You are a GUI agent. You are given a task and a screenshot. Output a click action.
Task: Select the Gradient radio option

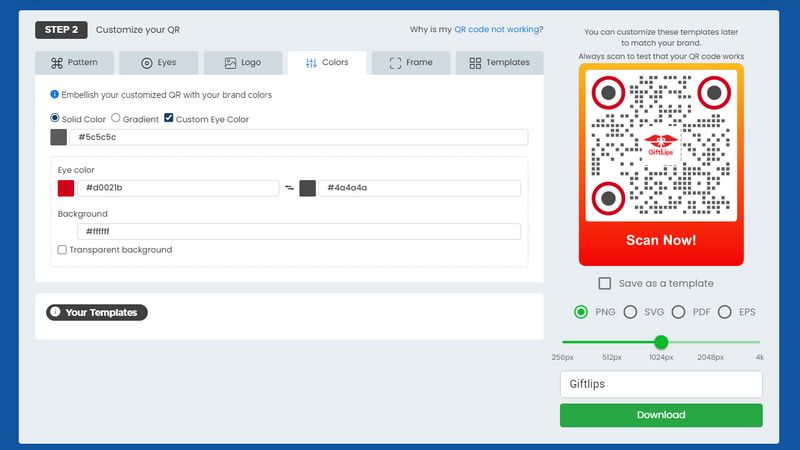pos(116,119)
